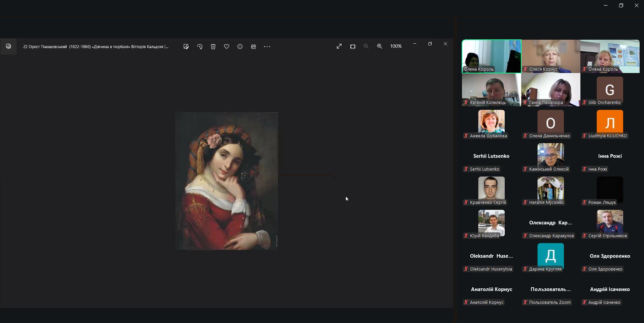Select Олеся Корнус video tile

(550, 56)
